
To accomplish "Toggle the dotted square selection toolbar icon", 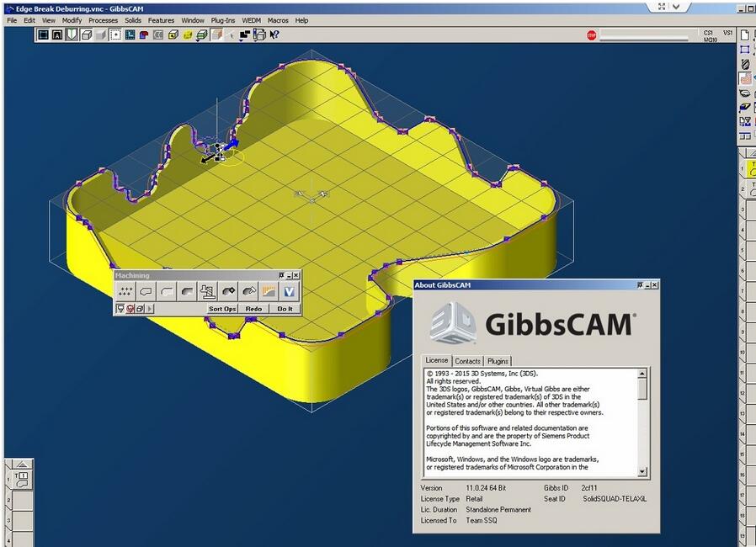I will tap(115, 35).
